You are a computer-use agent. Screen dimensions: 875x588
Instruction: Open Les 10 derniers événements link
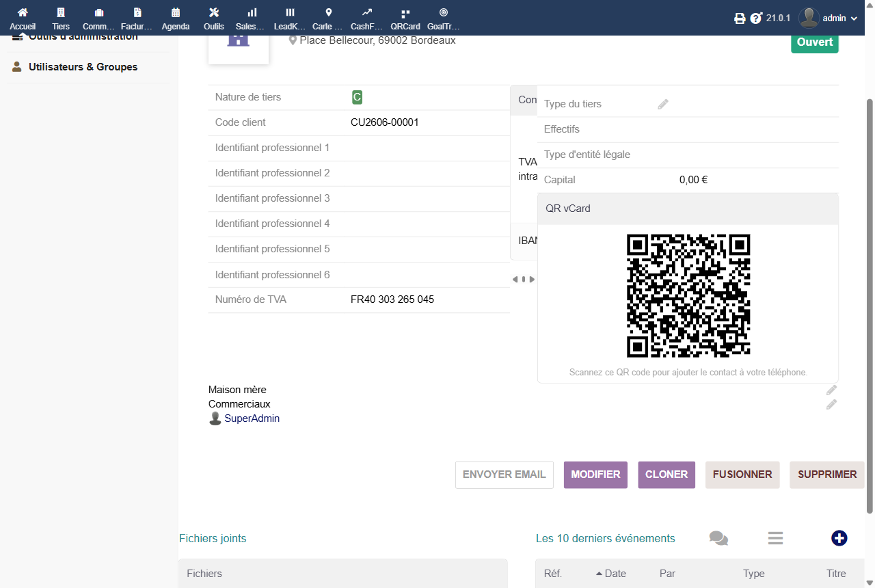pyautogui.click(x=606, y=539)
